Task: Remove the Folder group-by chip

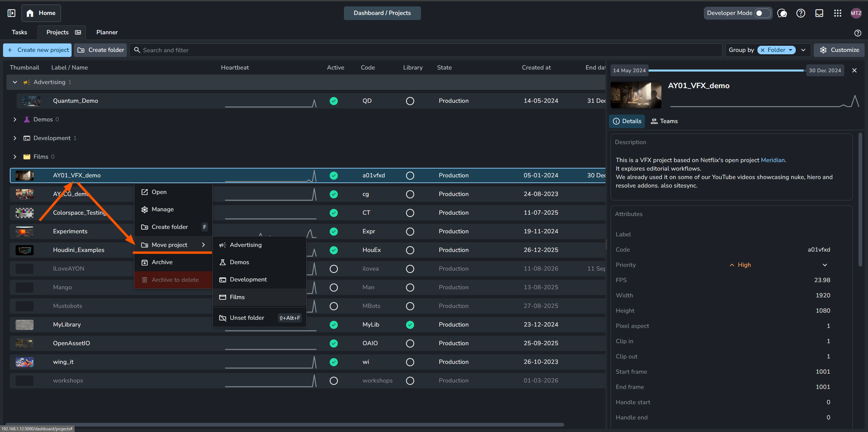Action: 763,50
